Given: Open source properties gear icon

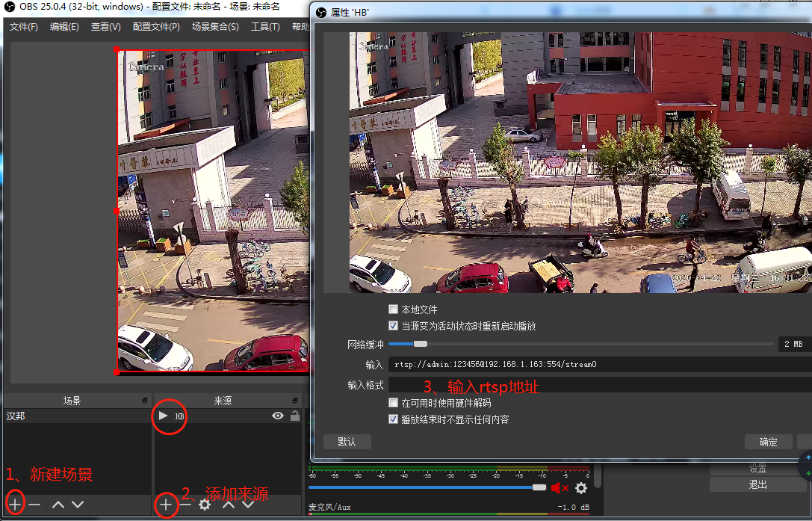Looking at the screenshot, I should tap(205, 504).
